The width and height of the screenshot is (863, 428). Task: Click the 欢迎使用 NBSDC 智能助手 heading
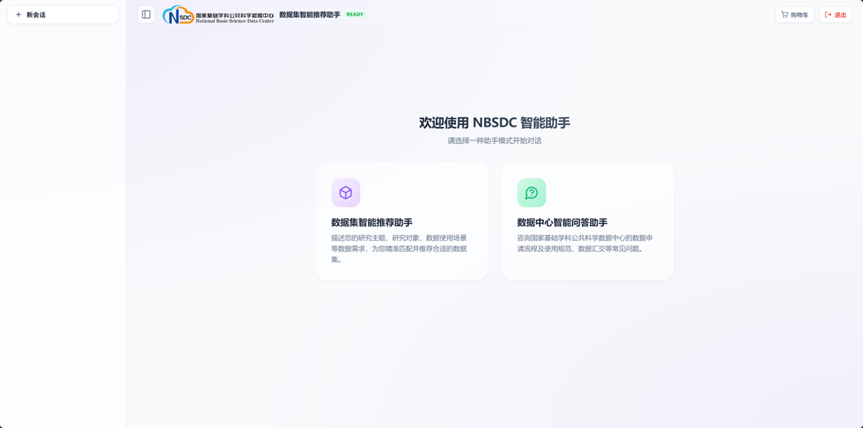coord(494,123)
